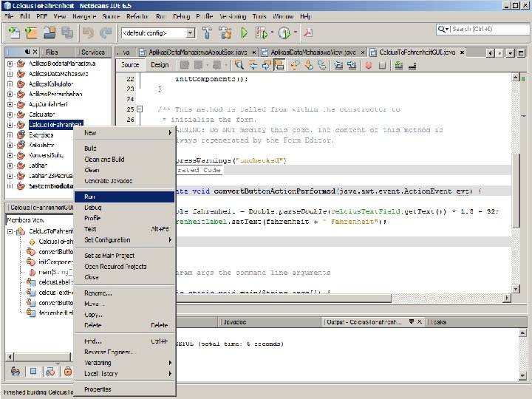Collapse the code fold at line 25
The width and height of the screenshot is (532, 399).
140,109
